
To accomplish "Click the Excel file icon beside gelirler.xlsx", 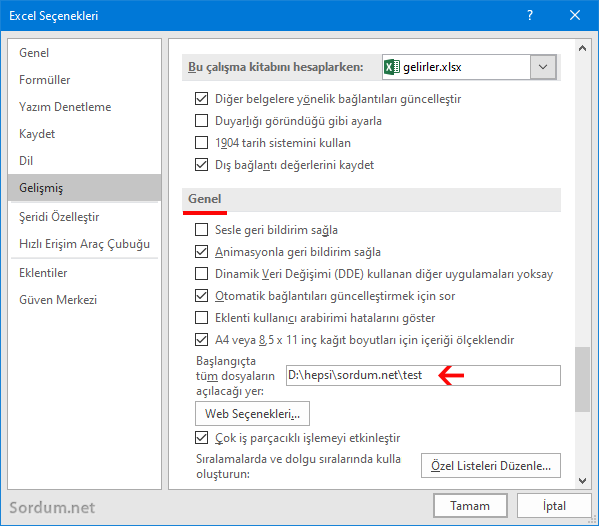I will point(392,67).
